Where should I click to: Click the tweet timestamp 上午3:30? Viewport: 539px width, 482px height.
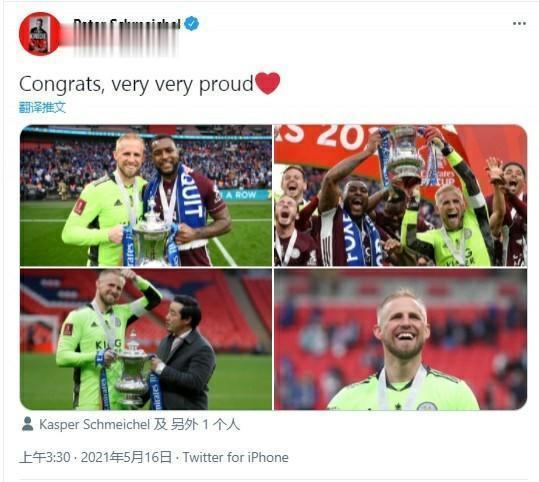coord(45,457)
